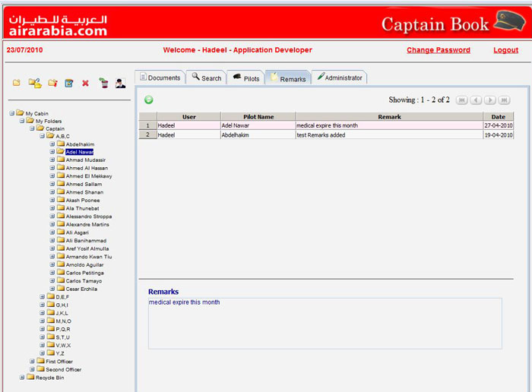Click the new folder icon in toolbar
This screenshot has width=532, height=392.
coord(17,83)
